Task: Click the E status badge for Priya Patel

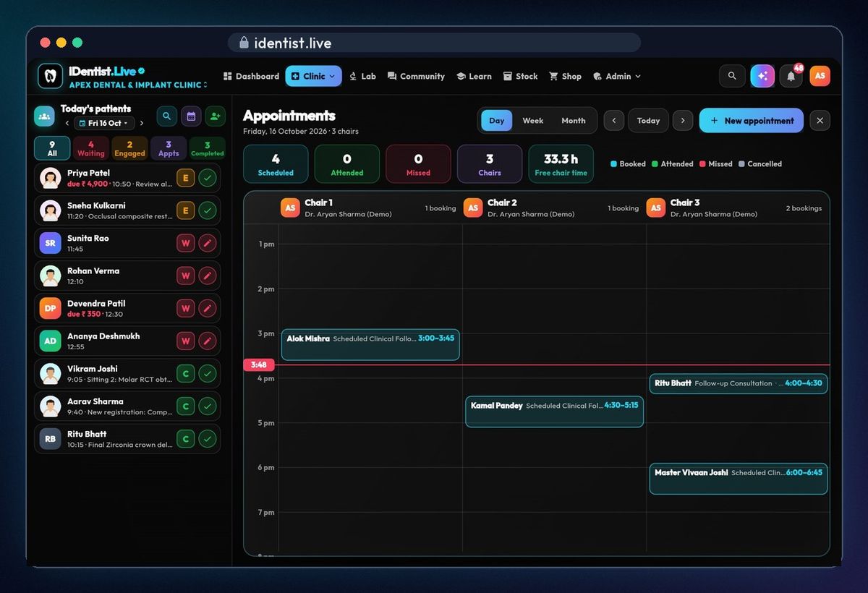Action: tap(185, 178)
